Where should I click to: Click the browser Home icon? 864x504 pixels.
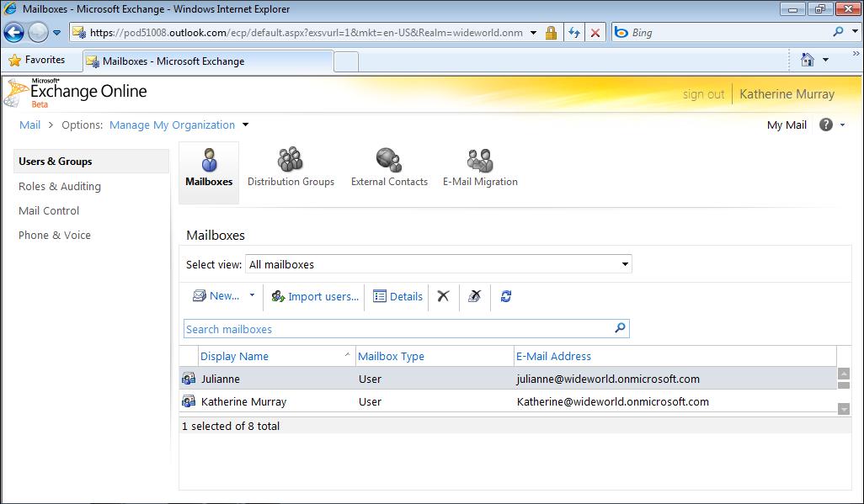pyautogui.click(x=808, y=60)
